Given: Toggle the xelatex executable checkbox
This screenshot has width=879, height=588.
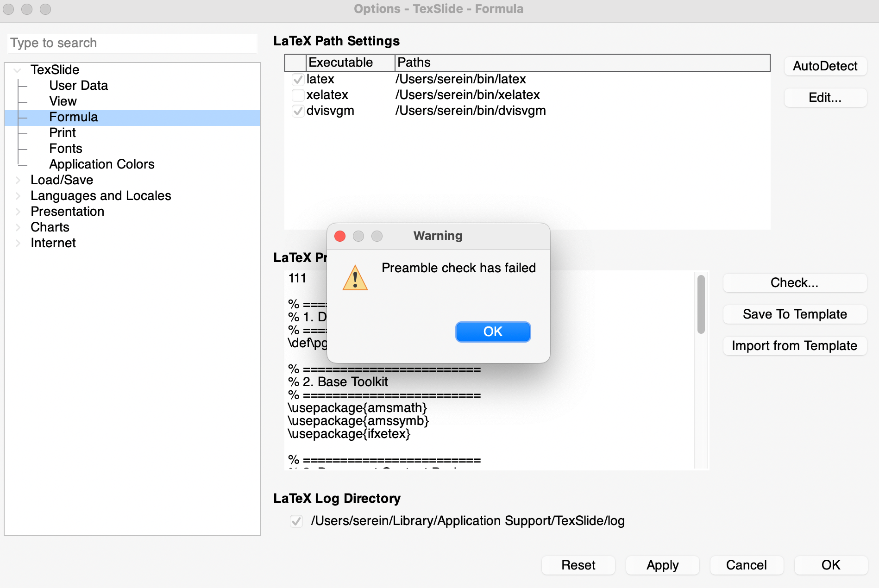Looking at the screenshot, I should 298,95.
